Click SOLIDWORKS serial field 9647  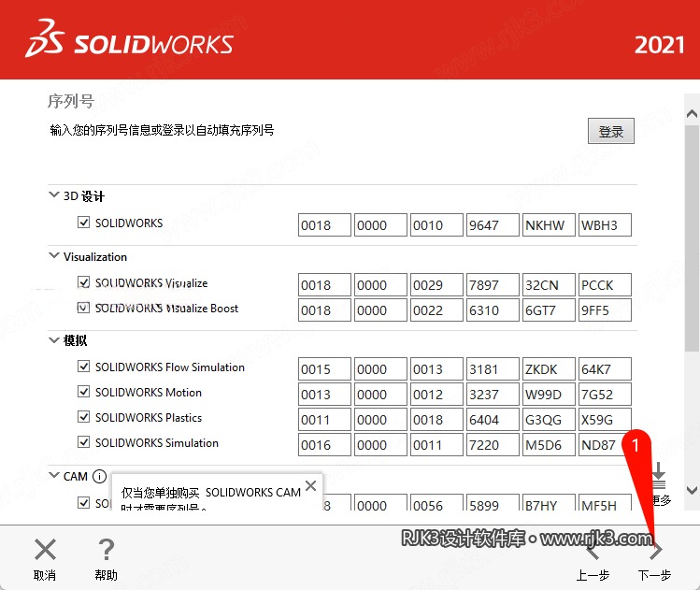[493, 224]
